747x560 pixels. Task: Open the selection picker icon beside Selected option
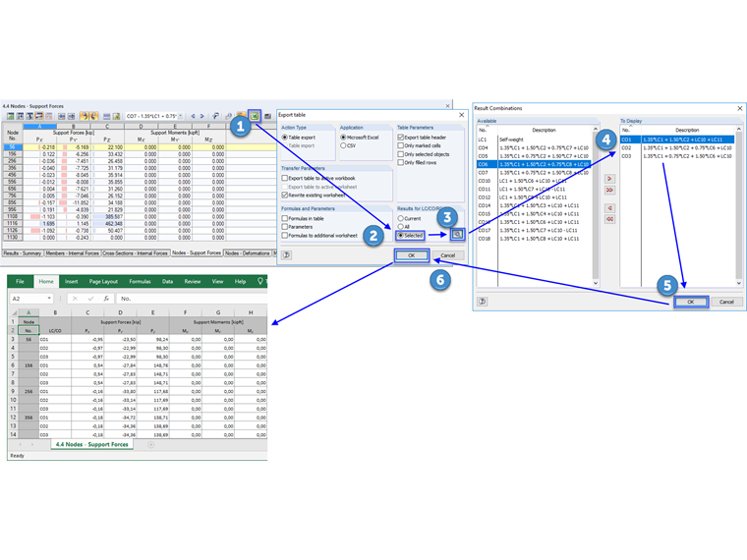[x=457, y=234]
